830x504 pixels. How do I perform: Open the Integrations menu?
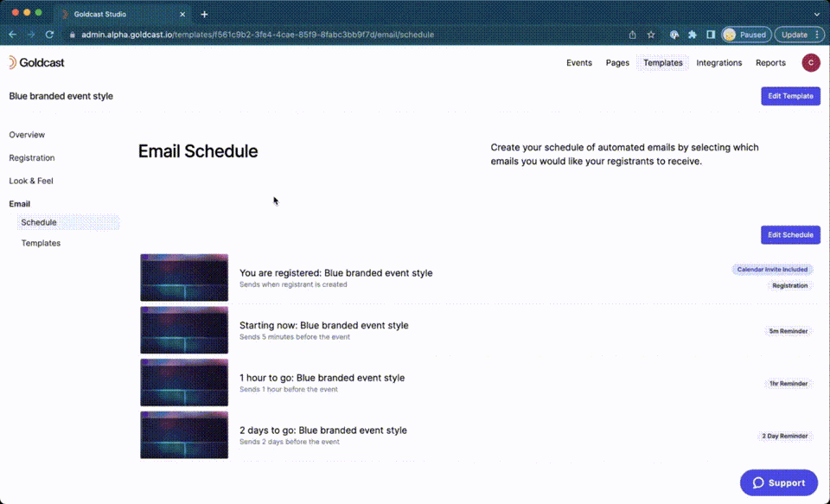(x=718, y=62)
